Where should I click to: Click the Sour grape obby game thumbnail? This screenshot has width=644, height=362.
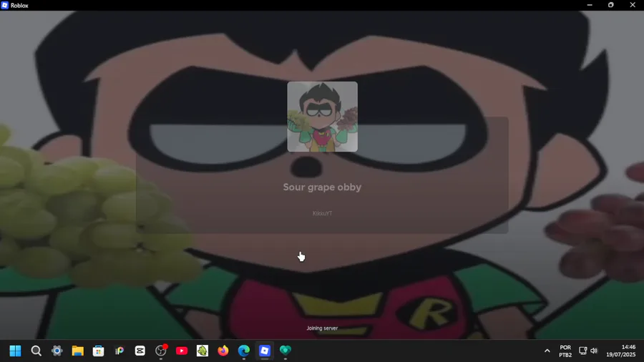point(323,117)
